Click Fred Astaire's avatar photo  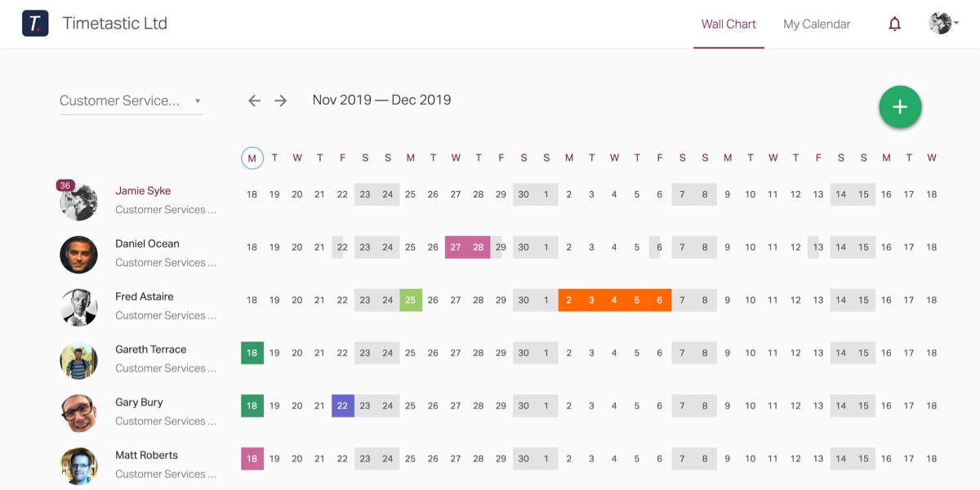tap(79, 307)
